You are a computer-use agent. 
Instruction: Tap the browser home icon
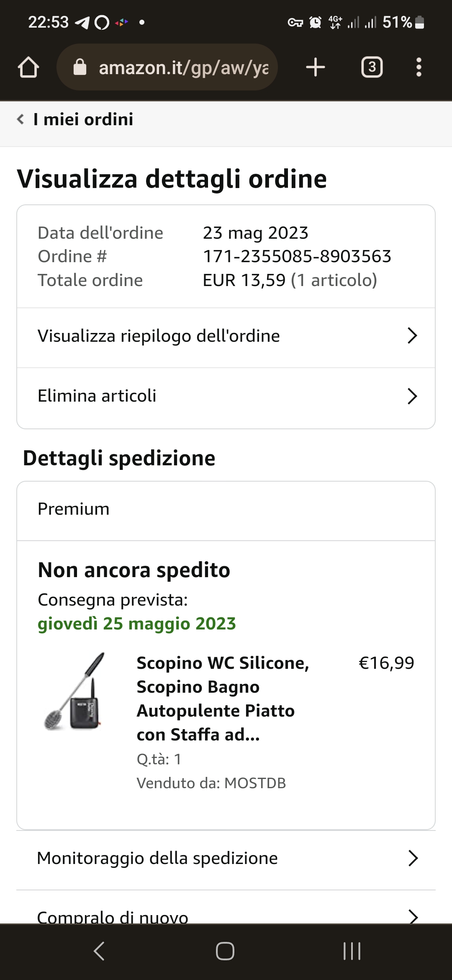[x=28, y=67]
